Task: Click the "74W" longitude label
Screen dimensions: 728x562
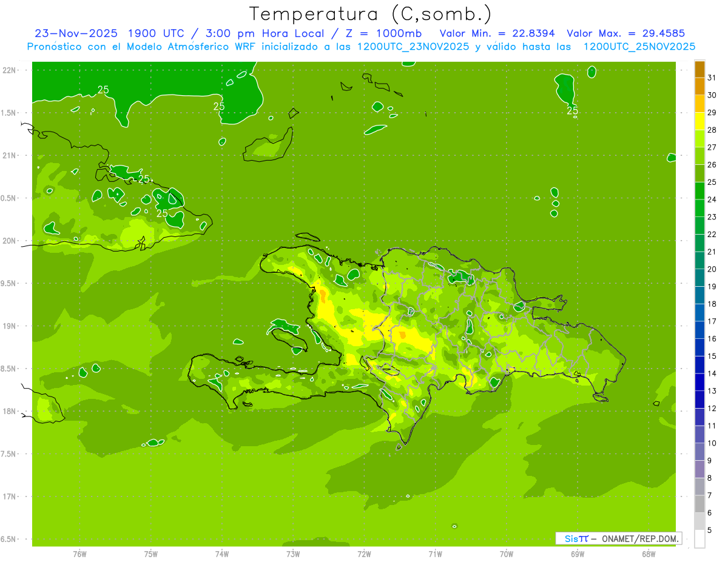Action: [221, 554]
